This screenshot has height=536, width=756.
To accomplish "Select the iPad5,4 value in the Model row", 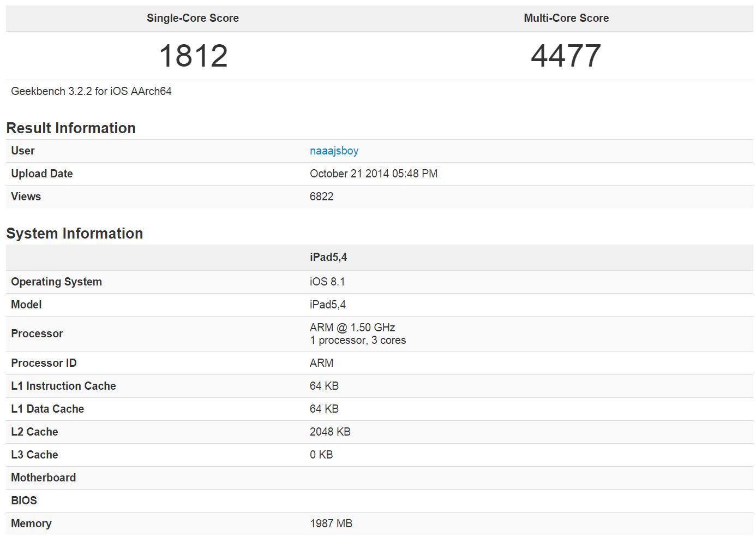I will pos(328,305).
